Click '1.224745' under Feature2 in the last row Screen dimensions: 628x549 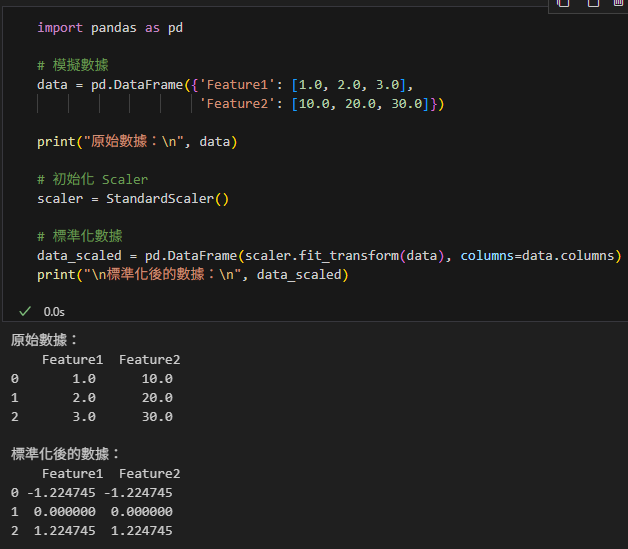[x=142, y=531]
